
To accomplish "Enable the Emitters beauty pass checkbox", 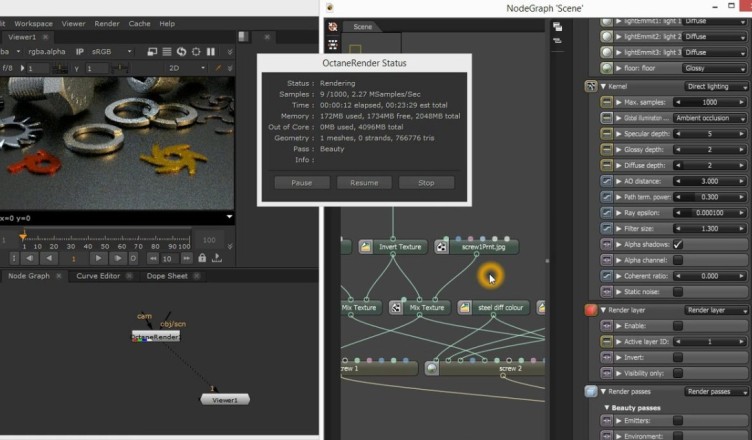I will click(x=678, y=421).
